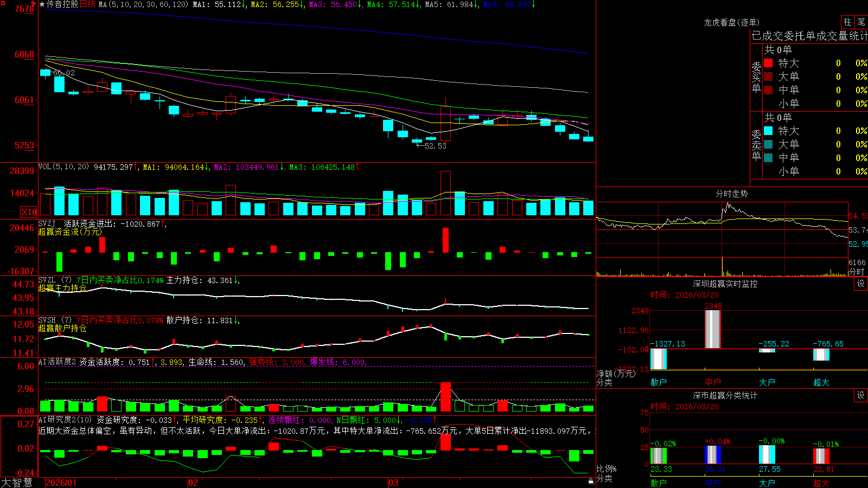The image size is (868, 488).
Task: Click the VOL(5,10,20) indicator label
Action: (x=63, y=167)
